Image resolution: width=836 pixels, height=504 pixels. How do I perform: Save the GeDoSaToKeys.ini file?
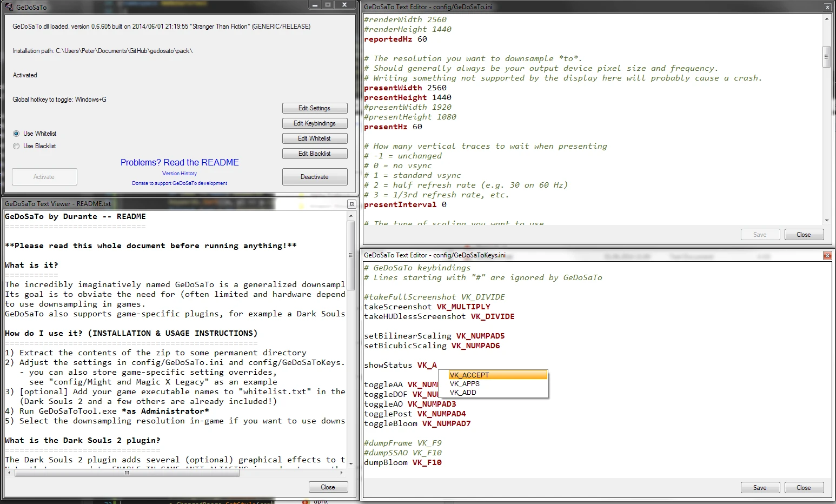click(760, 487)
